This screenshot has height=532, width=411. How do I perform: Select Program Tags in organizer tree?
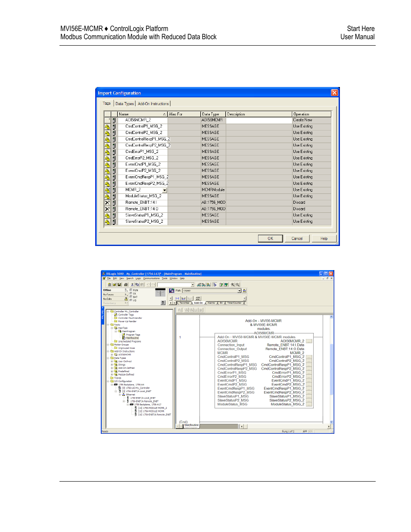(x=133, y=335)
